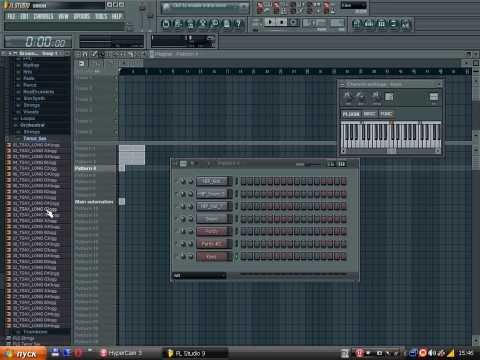Viewport: 480px width, 360px height.
Task: Click the pan knob of the Kick channel
Action: click(x=183, y=256)
